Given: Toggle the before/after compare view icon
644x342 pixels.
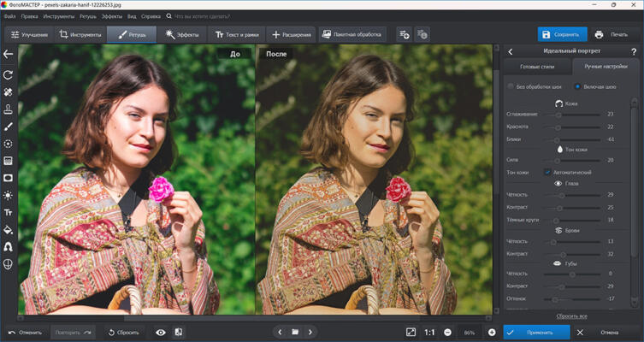Looking at the screenshot, I should tap(179, 332).
